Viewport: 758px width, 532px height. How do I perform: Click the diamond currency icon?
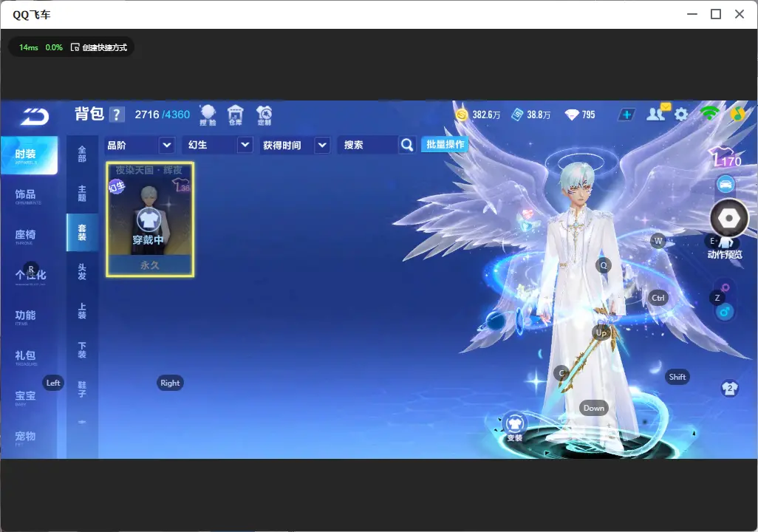pyautogui.click(x=572, y=115)
